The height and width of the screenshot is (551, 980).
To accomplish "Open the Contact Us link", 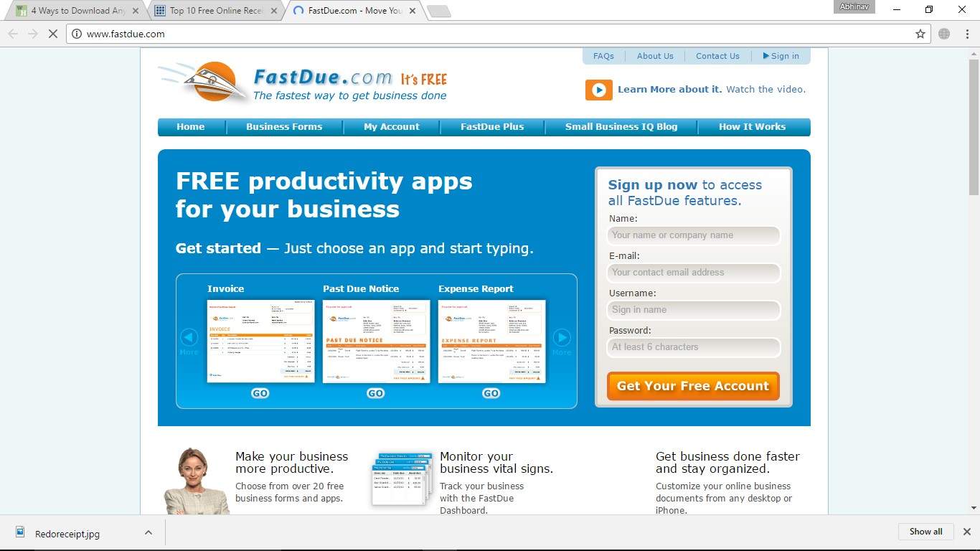I will pos(717,56).
